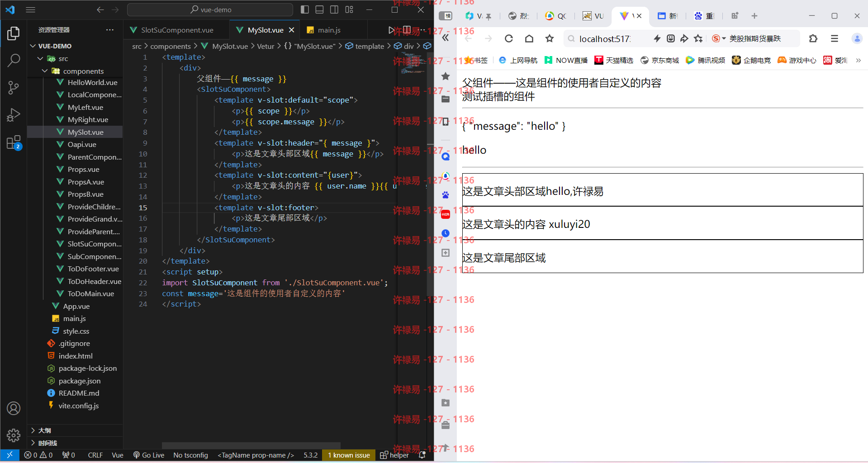Split the editor to the right
The width and height of the screenshot is (868, 463).
point(407,30)
